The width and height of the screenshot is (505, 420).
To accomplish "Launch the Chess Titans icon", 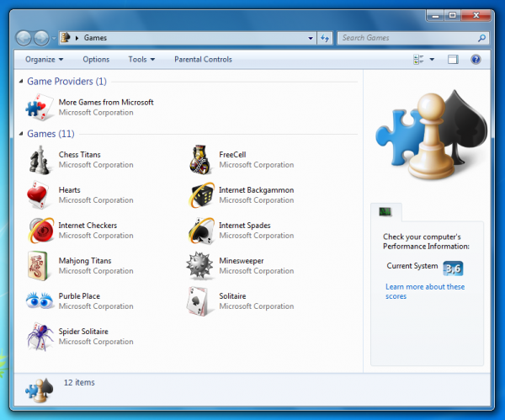I will pyautogui.click(x=40, y=160).
